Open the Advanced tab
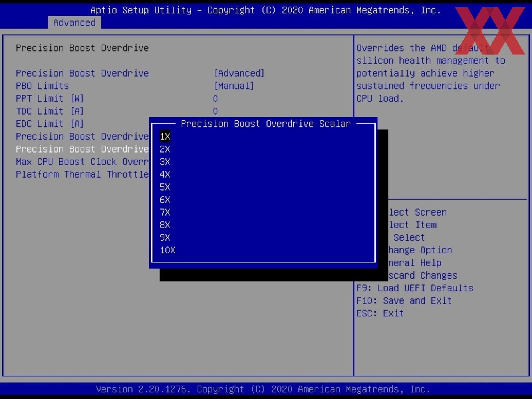532x399 pixels. [x=74, y=23]
